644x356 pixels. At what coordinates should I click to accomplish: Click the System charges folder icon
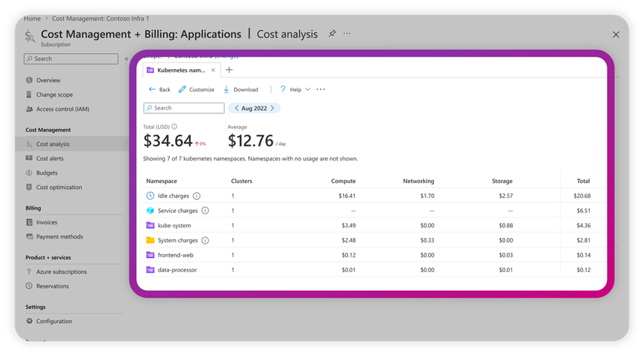pyautogui.click(x=150, y=240)
